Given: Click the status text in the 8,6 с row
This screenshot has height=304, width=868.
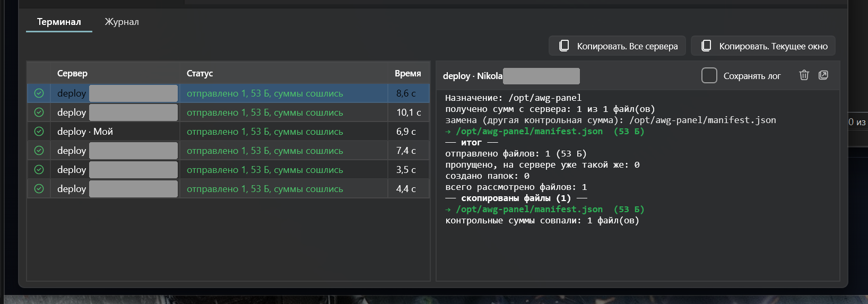Looking at the screenshot, I should [265, 93].
